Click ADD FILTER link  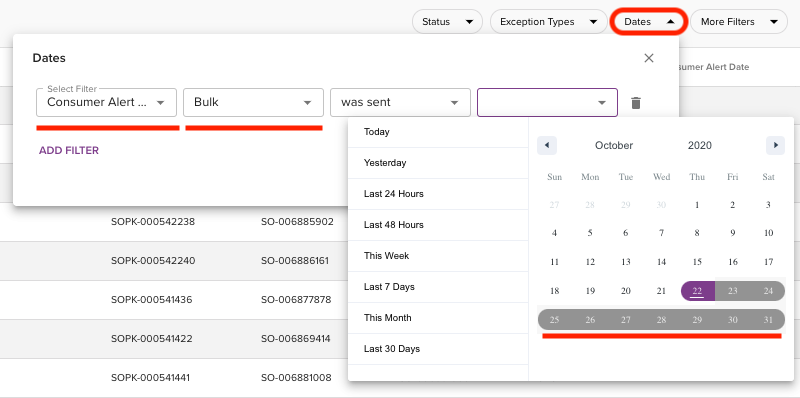(69, 151)
